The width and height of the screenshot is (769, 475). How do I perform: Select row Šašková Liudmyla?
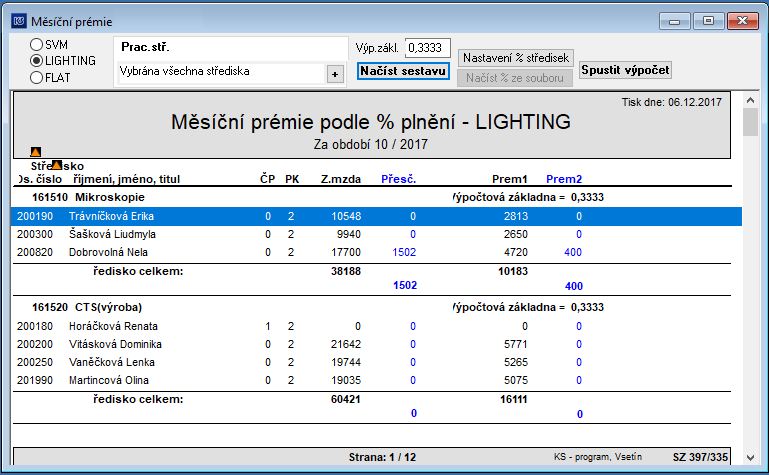tap(376, 234)
